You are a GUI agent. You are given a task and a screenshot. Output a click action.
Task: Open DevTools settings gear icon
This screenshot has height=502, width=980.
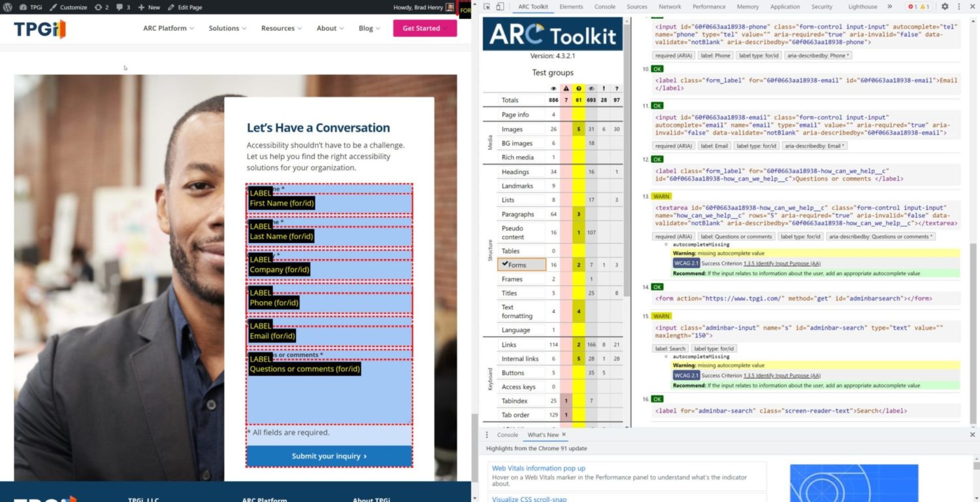coord(945,7)
